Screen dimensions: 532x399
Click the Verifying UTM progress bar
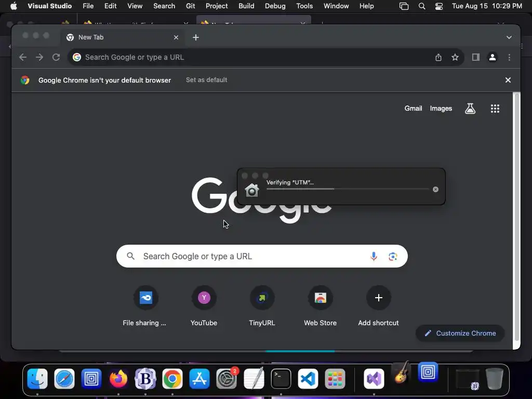tap(348, 189)
